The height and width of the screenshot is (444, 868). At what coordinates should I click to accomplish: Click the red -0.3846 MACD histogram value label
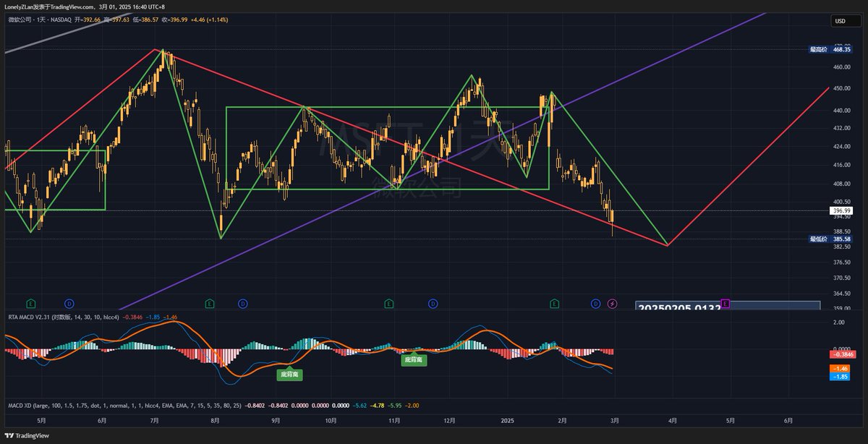point(842,354)
